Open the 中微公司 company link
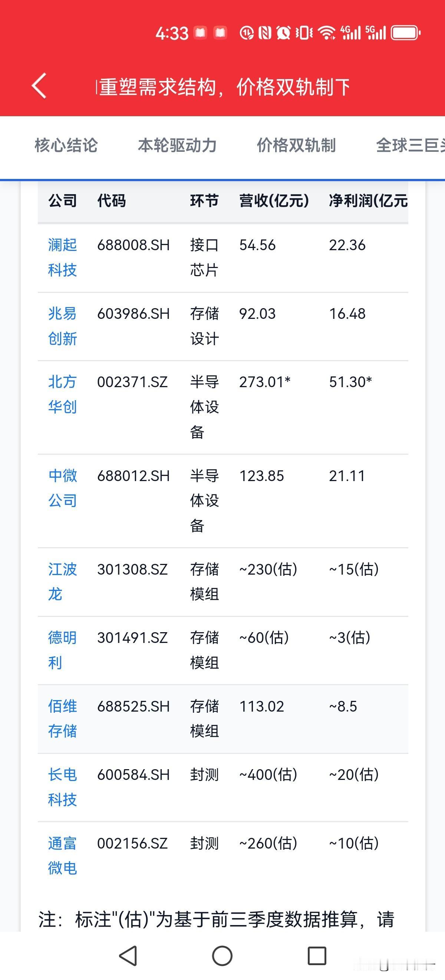The image size is (445, 980). pos(62,488)
